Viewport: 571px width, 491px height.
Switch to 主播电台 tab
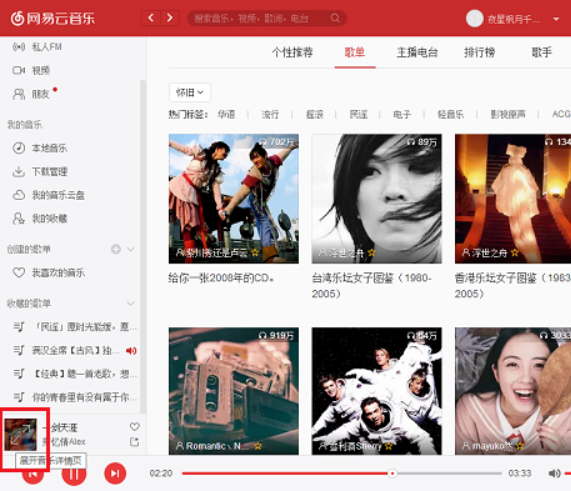click(417, 52)
